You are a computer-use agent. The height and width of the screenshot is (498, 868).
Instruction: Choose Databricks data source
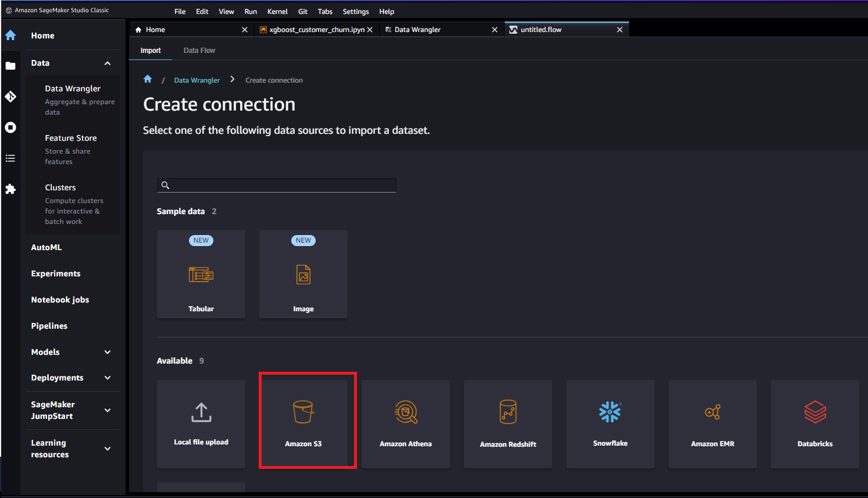click(815, 424)
